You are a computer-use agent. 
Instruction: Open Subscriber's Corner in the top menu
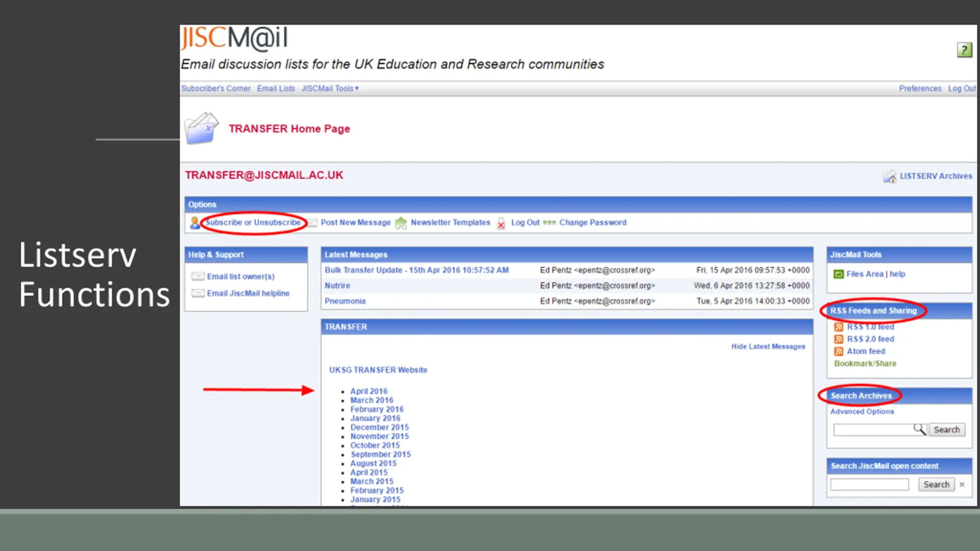216,88
